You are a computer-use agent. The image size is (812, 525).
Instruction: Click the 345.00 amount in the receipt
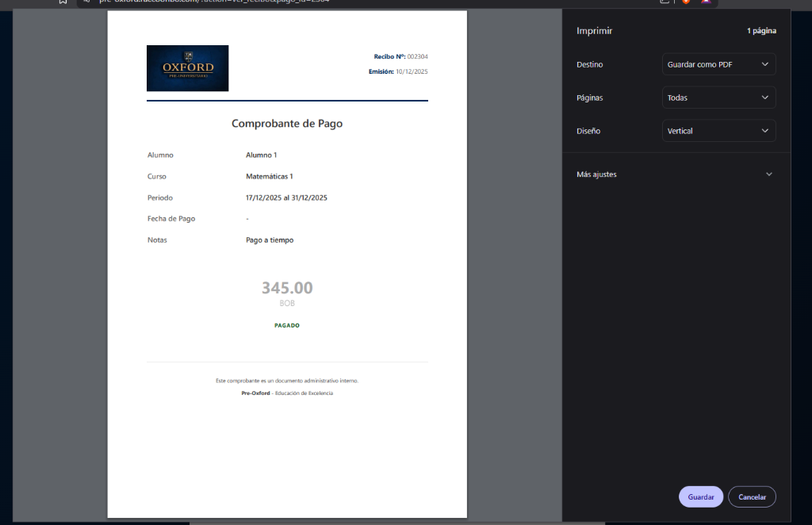point(287,288)
